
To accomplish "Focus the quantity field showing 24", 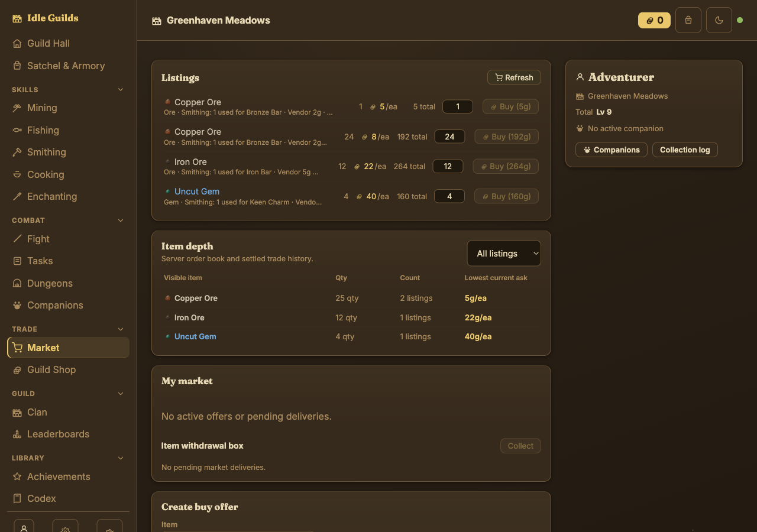I will tap(449, 137).
